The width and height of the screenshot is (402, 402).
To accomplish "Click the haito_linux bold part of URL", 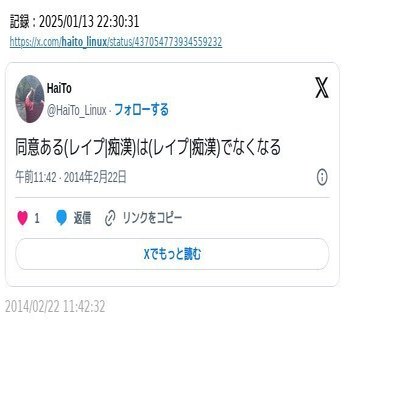I will pyautogui.click(x=84, y=42).
